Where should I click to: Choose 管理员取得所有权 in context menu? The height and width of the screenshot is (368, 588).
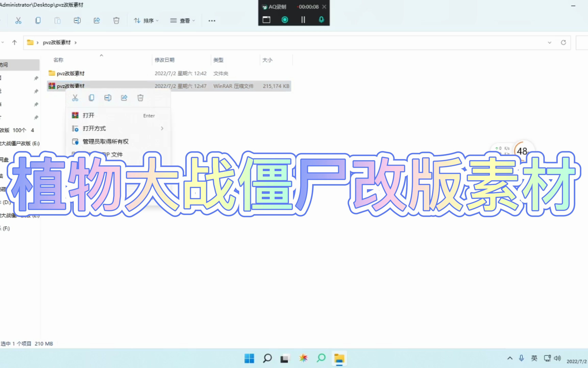point(118,141)
